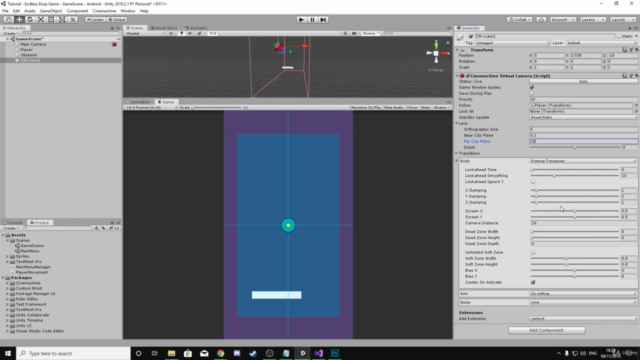The image size is (640, 360).
Task: Switch to the Console tab
Action: (13, 223)
